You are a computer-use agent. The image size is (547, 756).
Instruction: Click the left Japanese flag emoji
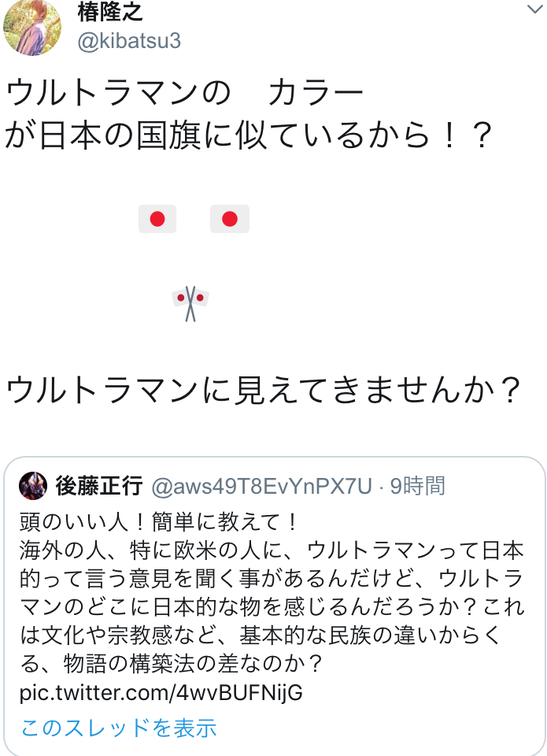(x=157, y=219)
